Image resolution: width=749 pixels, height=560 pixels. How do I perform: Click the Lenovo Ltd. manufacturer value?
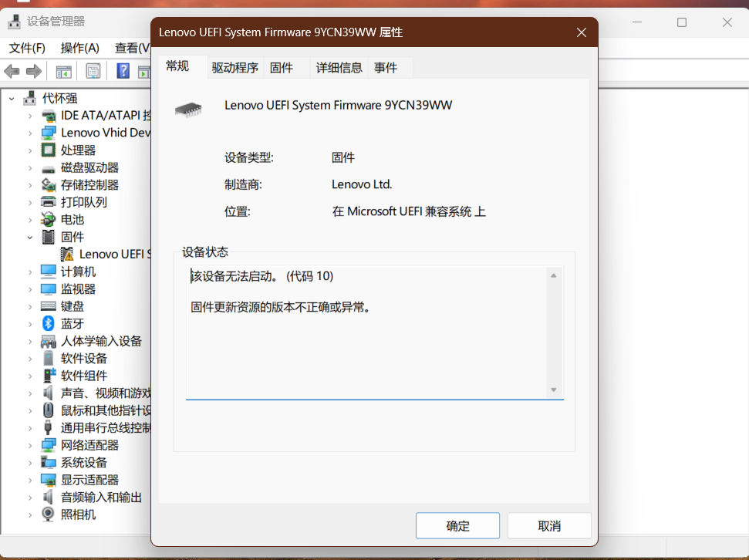362,184
